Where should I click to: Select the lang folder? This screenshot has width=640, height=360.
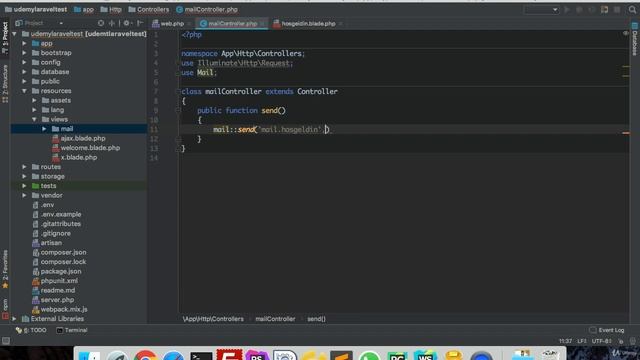click(x=53, y=110)
